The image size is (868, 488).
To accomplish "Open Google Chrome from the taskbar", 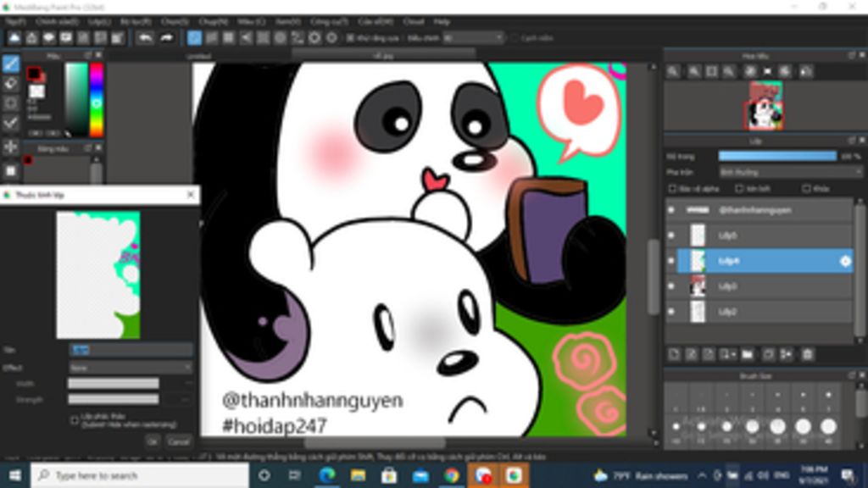I will point(451,475).
